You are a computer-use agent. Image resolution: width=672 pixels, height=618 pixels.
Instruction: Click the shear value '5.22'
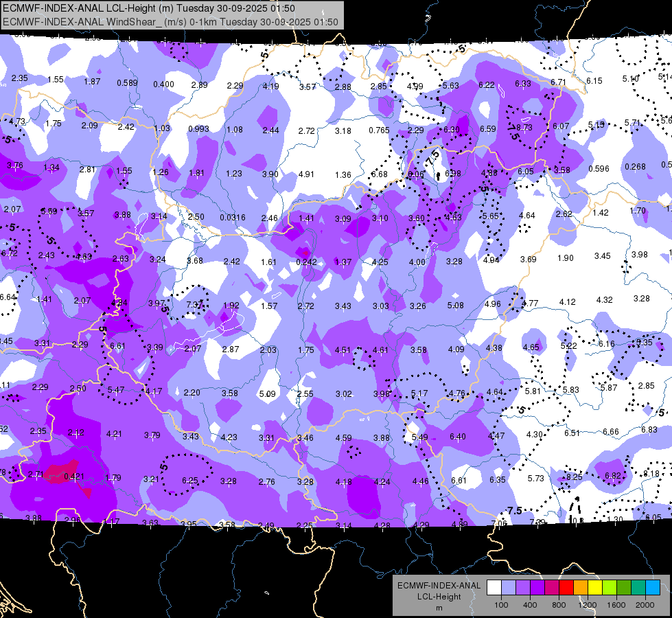tap(569, 345)
